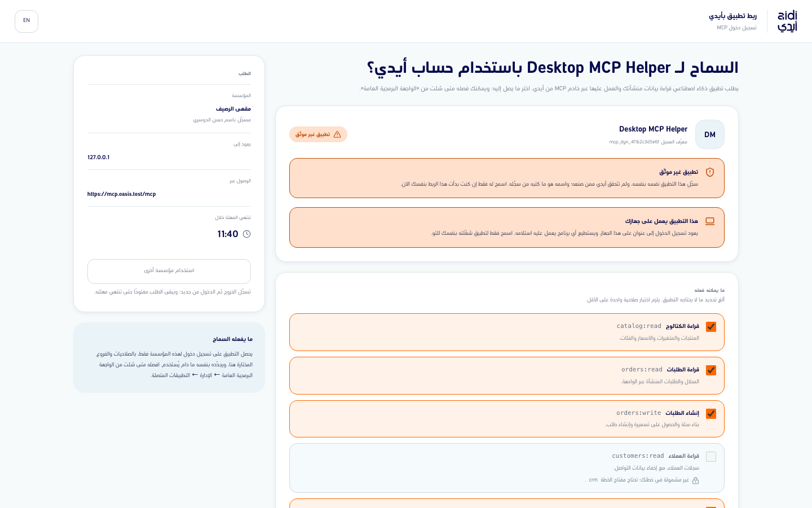812x508 pixels.
Task: Click the "crm" plan key label
Action: click(x=593, y=480)
